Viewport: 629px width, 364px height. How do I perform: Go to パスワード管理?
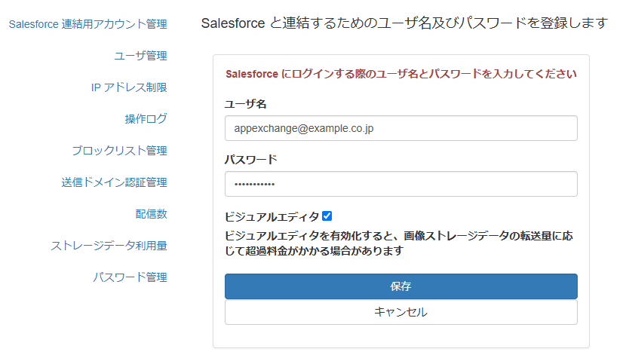click(x=130, y=277)
